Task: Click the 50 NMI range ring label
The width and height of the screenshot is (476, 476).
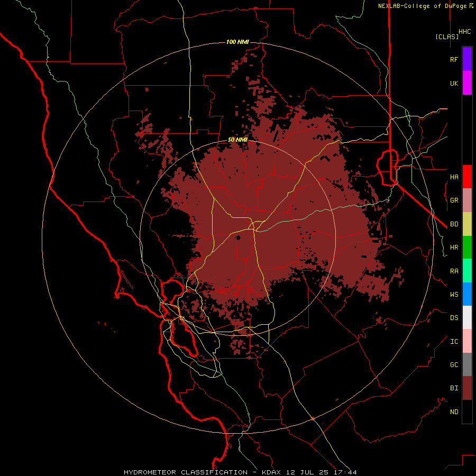Action: (237, 140)
